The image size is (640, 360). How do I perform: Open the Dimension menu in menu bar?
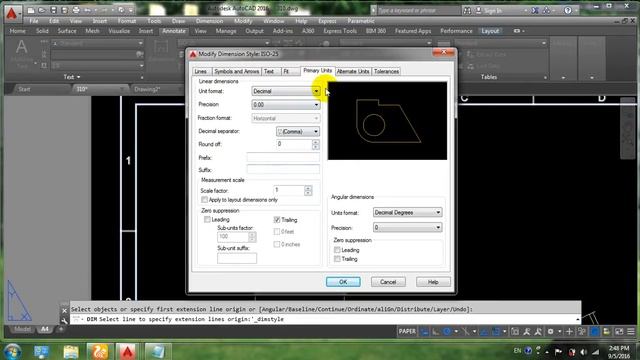[x=209, y=21]
